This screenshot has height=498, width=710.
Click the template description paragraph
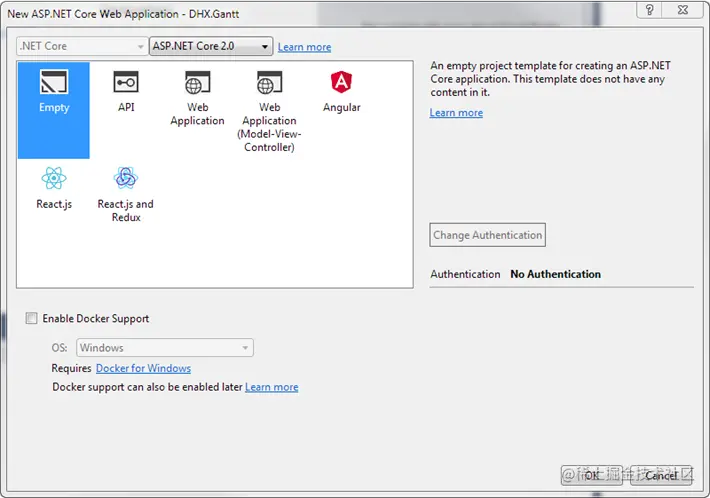click(550, 79)
